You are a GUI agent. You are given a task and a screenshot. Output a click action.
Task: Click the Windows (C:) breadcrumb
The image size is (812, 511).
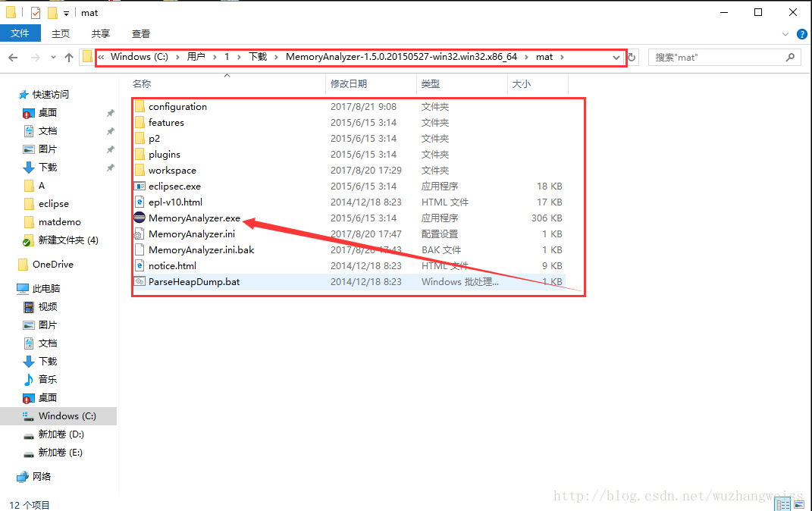click(140, 57)
